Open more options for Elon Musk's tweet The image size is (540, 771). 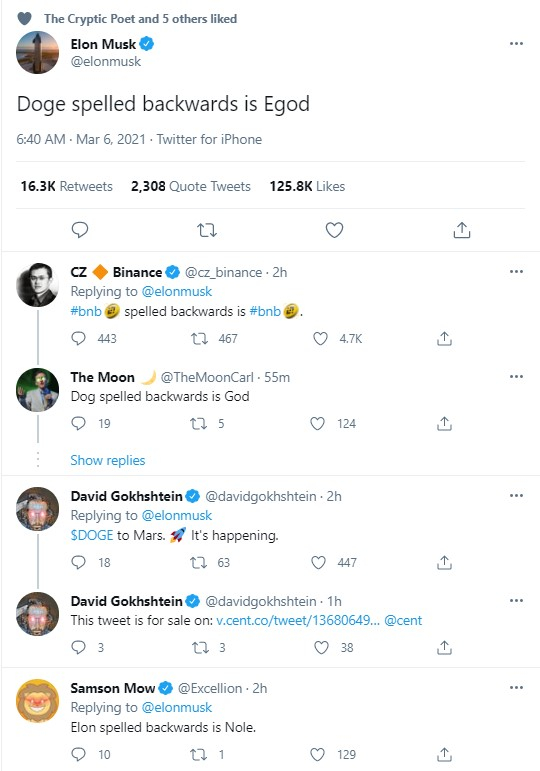(x=516, y=43)
